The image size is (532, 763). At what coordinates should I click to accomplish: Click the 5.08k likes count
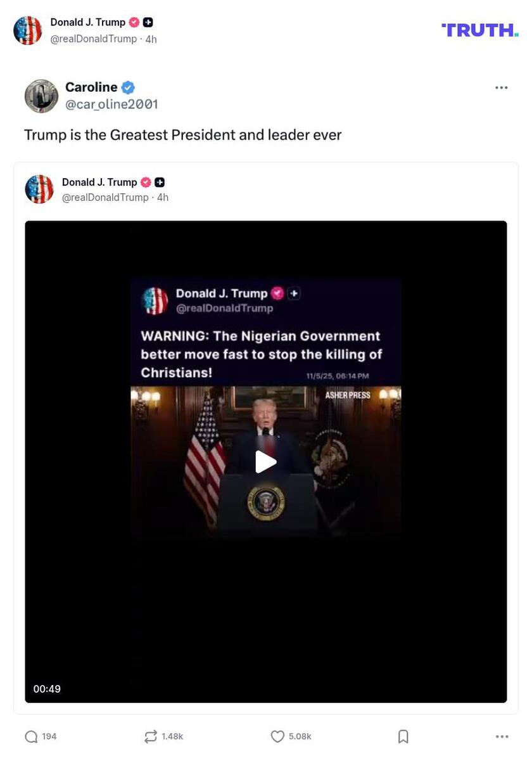tap(300, 736)
